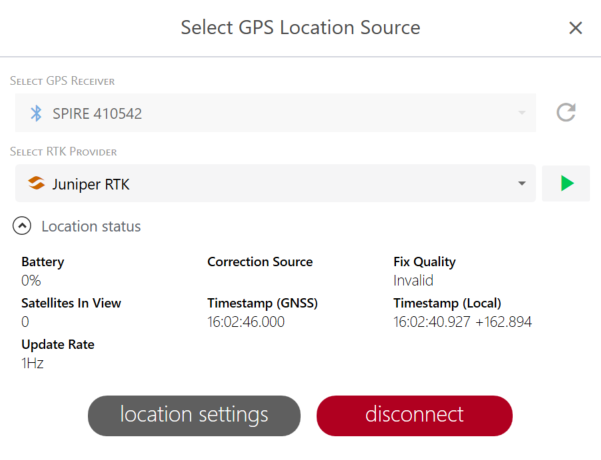Click the red disconnect button
The height and width of the screenshot is (460, 601).
pos(414,416)
